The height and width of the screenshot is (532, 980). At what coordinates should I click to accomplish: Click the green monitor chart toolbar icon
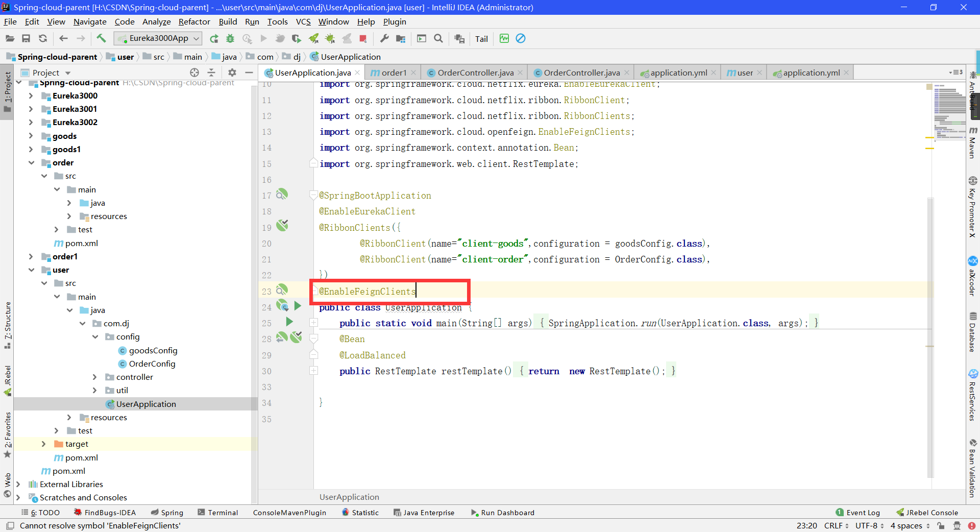coord(504,38)
